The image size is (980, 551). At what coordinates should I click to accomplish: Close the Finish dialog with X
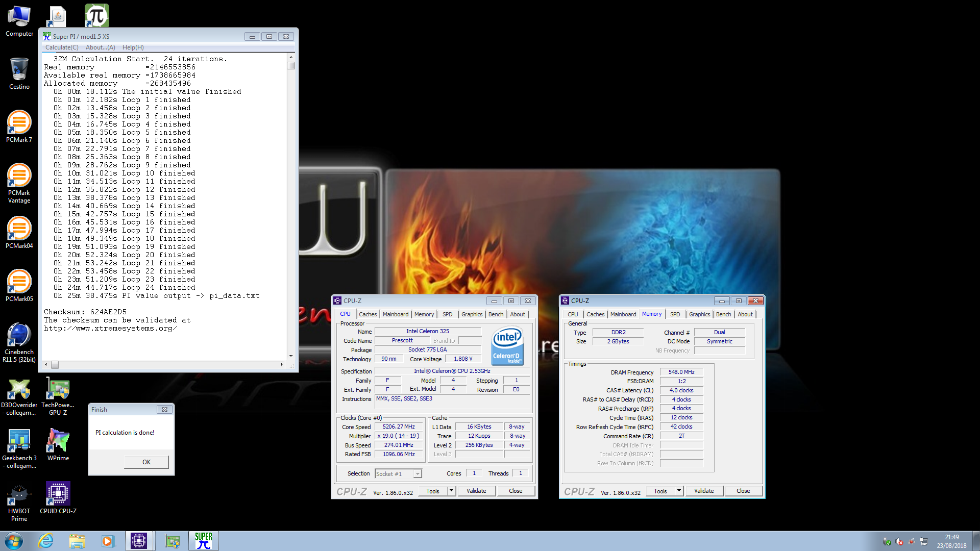[x=164, y=410]
